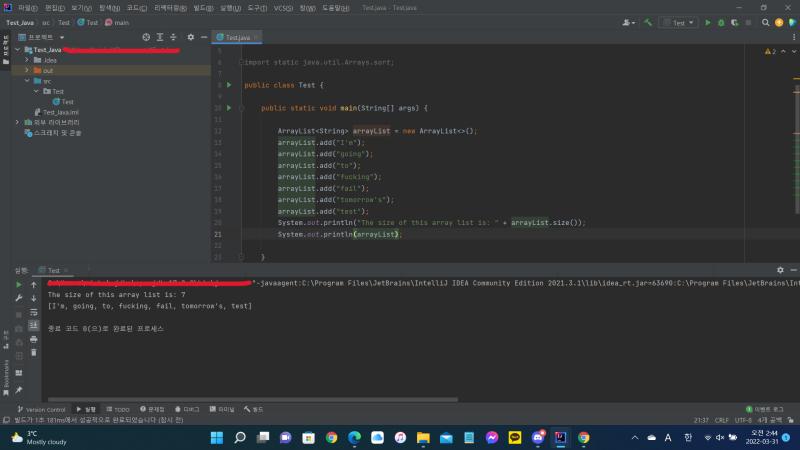Open project panel settings via the gear icon
This screenshot has width=800, height=450.
[x=190, y=37]
